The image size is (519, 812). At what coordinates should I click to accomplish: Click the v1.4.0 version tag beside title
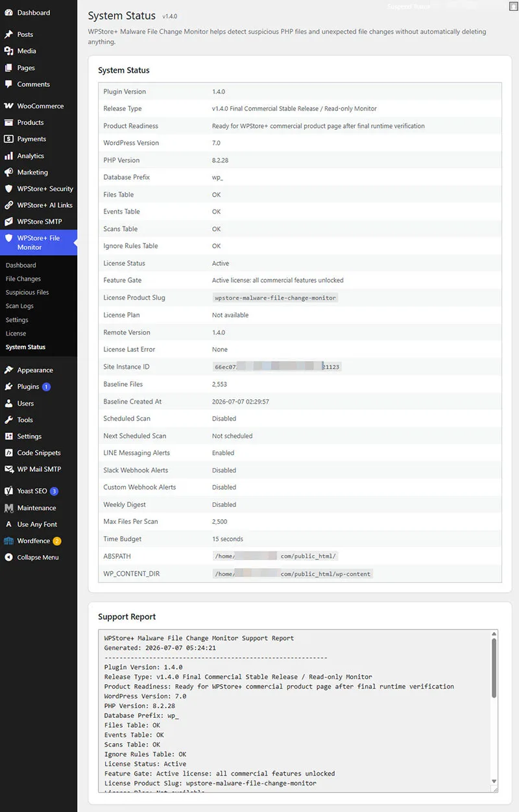[170, 17]
